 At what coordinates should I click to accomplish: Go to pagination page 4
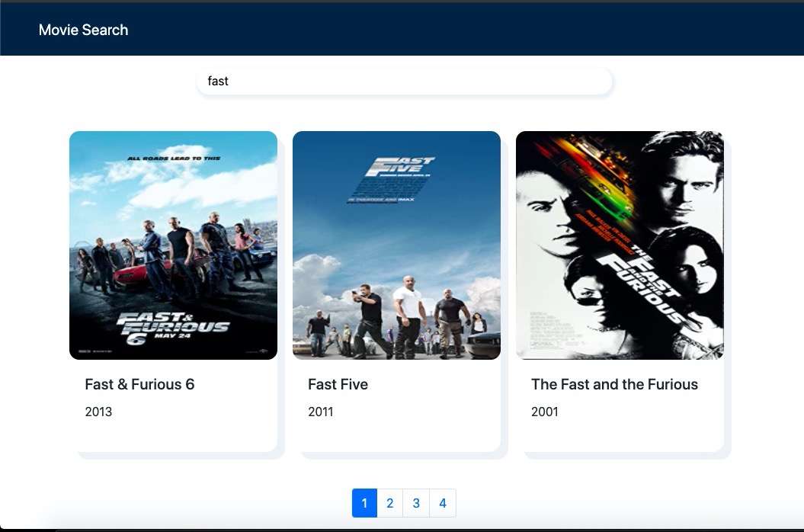443,503
